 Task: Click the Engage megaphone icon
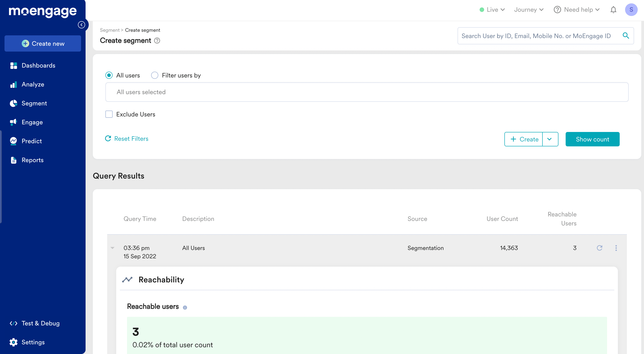click(14, 122)
